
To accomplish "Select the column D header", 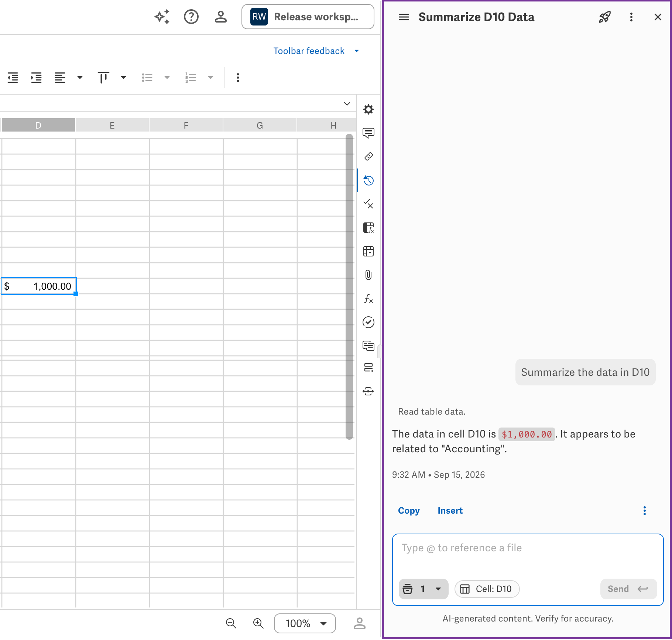I will click(38, 125).
